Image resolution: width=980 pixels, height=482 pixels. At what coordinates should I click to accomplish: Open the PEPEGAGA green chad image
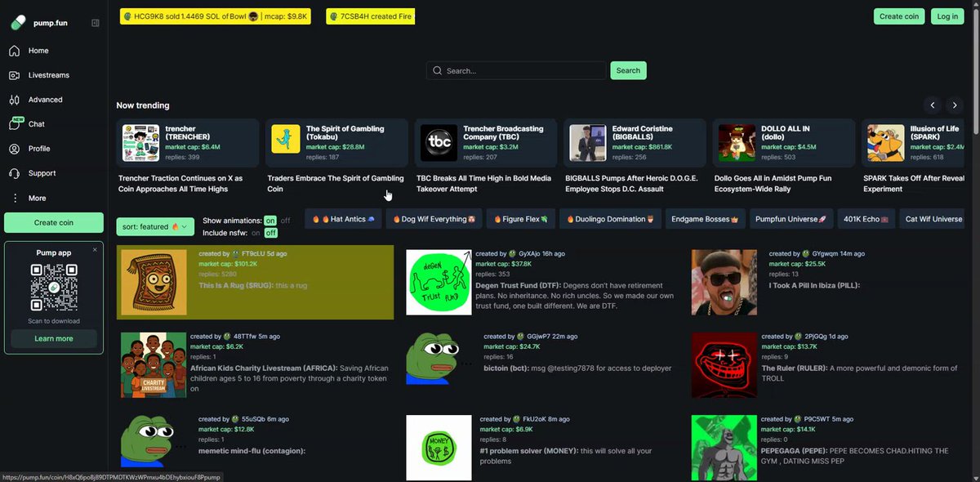724,447
